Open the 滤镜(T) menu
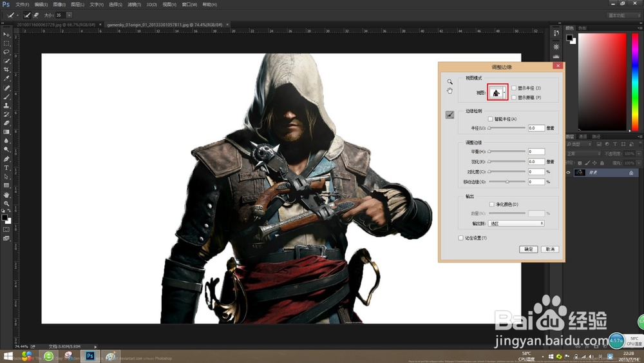Screen dimensions: 644x363 (135, 5)
